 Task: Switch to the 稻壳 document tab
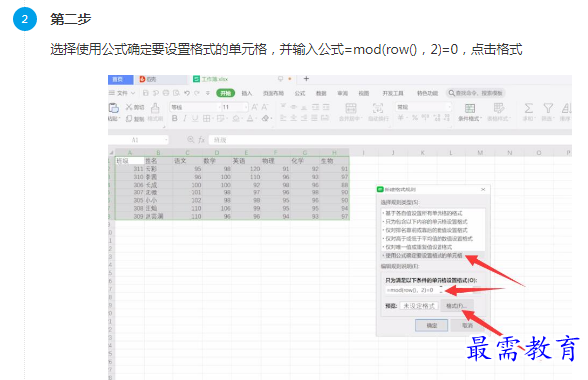click(x=160, y=79)
